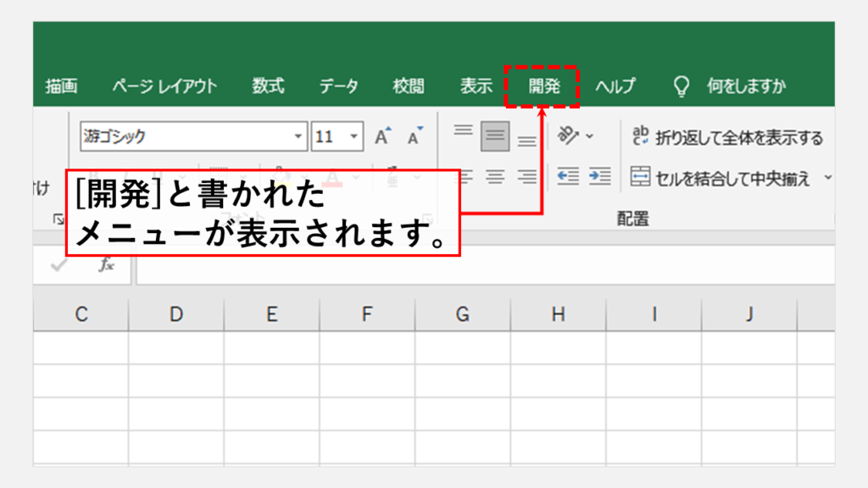Right-align text with the align right icon
Image resolution: width=868 pixels, height=488 pixels.
tap(527, 177)
